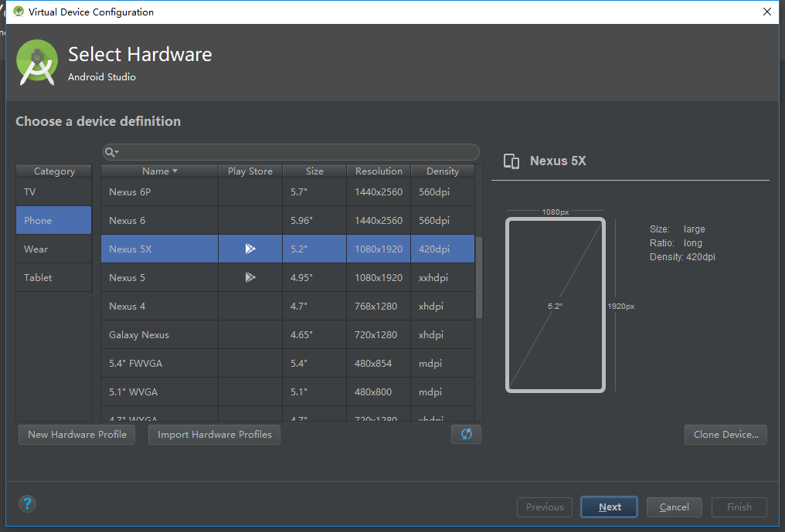The height and width of the screenshot is (532, 785).
Task: Click the Cancel button
Action: [x=674, y=507]
